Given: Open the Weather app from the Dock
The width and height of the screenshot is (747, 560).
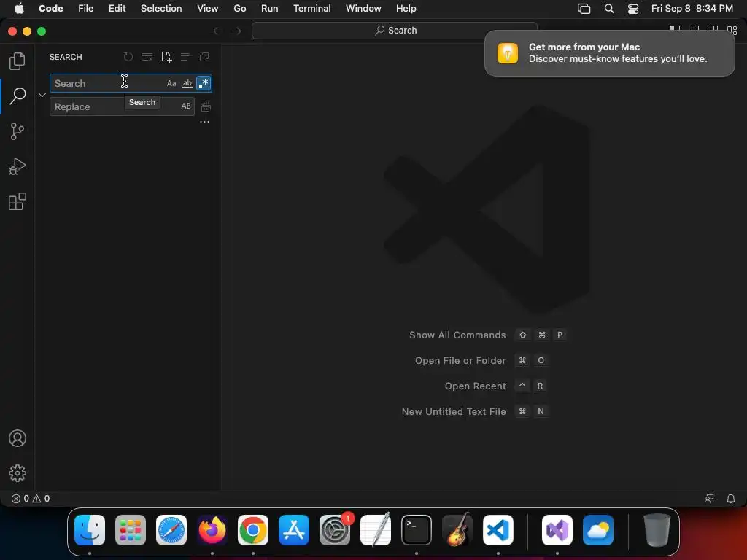Looking at the screenshot, I should click(x=598, y=530).
